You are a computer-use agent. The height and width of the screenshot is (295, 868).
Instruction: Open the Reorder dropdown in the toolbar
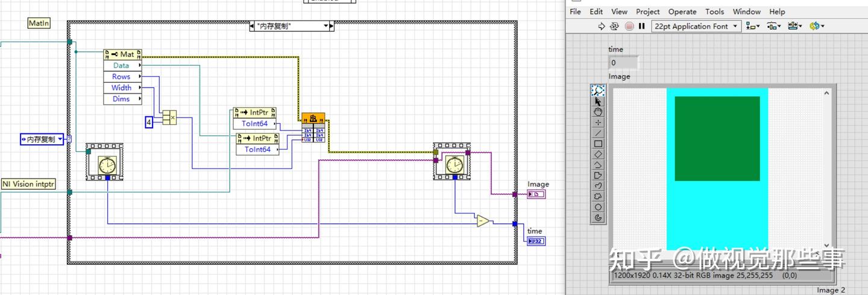817,26
